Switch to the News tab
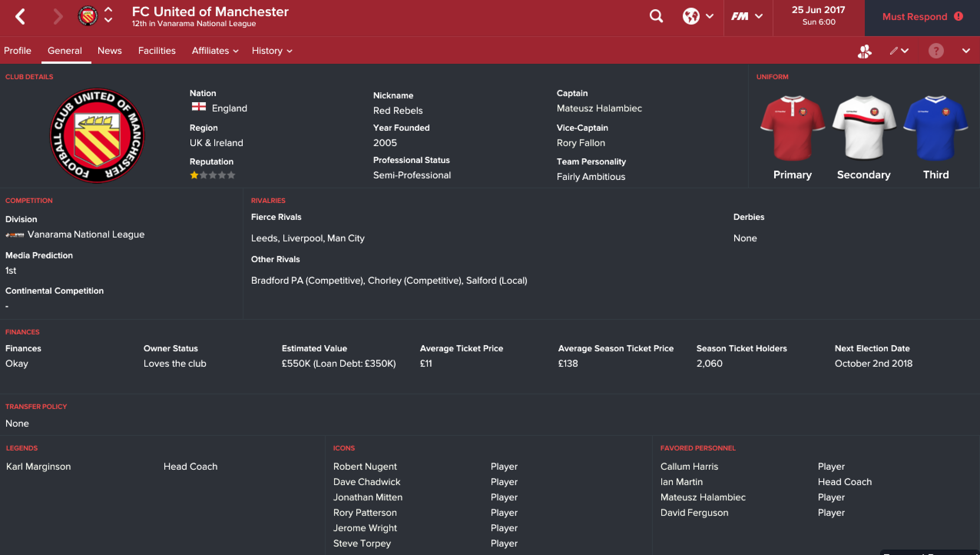The image size is (980, 555). click(x=109, y=51)
